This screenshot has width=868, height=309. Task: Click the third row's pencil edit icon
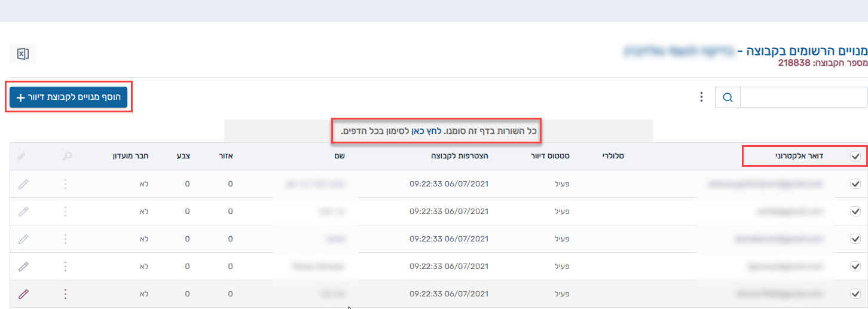(23, 239)
